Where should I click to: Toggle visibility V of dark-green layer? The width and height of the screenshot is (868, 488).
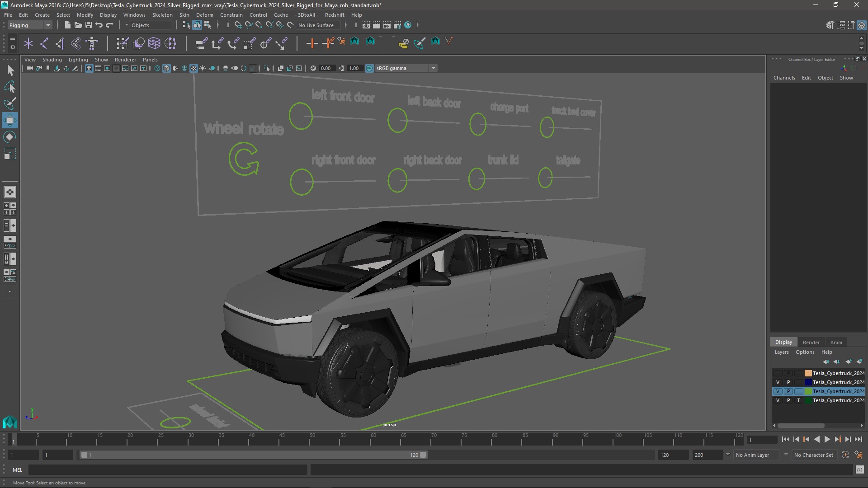[778, 400]
